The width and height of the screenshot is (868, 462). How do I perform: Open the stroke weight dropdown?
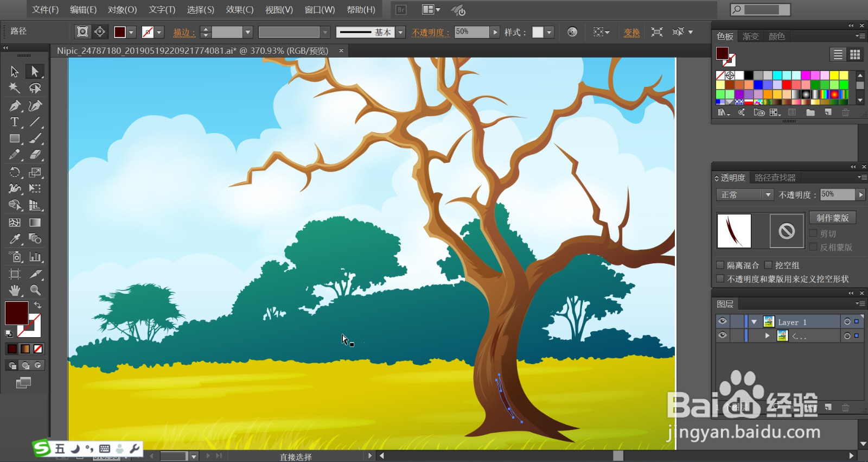click(x=248, y=32)
